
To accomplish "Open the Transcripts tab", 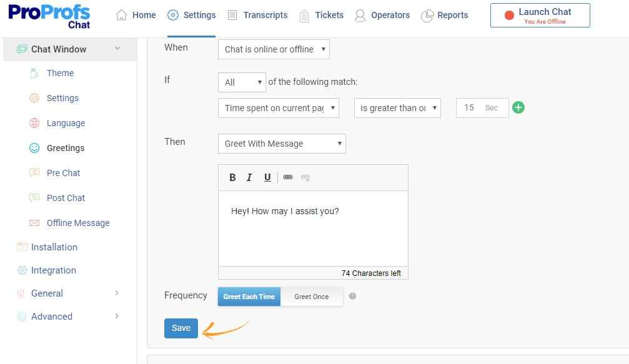I will pos(257,15).
